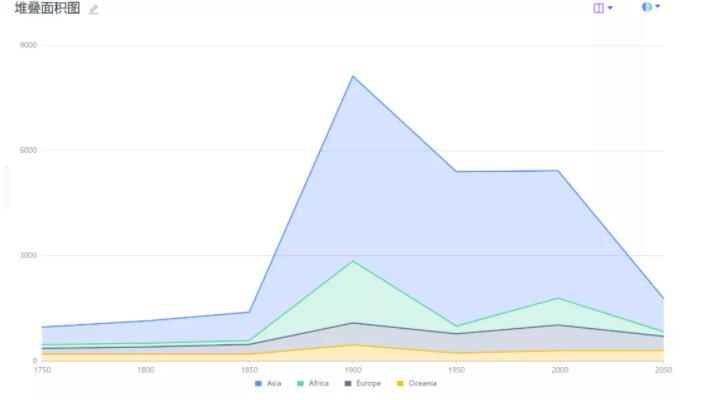Click the pencil edit icon beside the chart title
This screenshot has height=400, width=710.
point(94,9)
